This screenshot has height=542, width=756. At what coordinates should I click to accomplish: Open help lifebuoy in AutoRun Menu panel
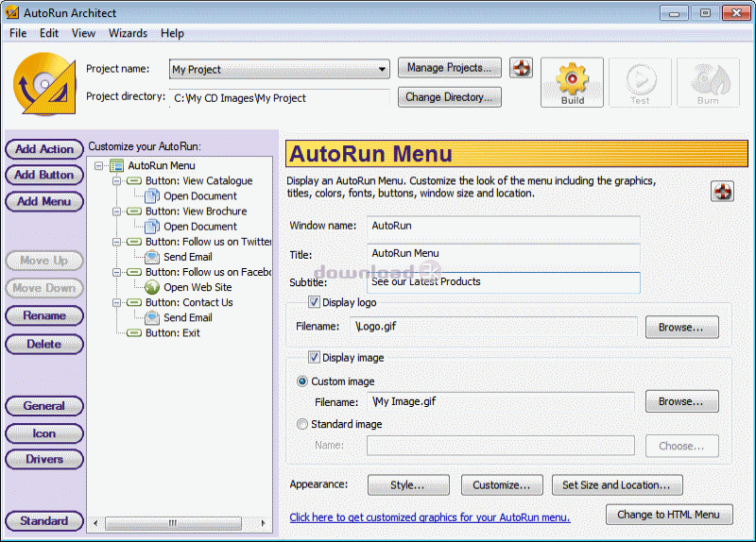(722, 192)
